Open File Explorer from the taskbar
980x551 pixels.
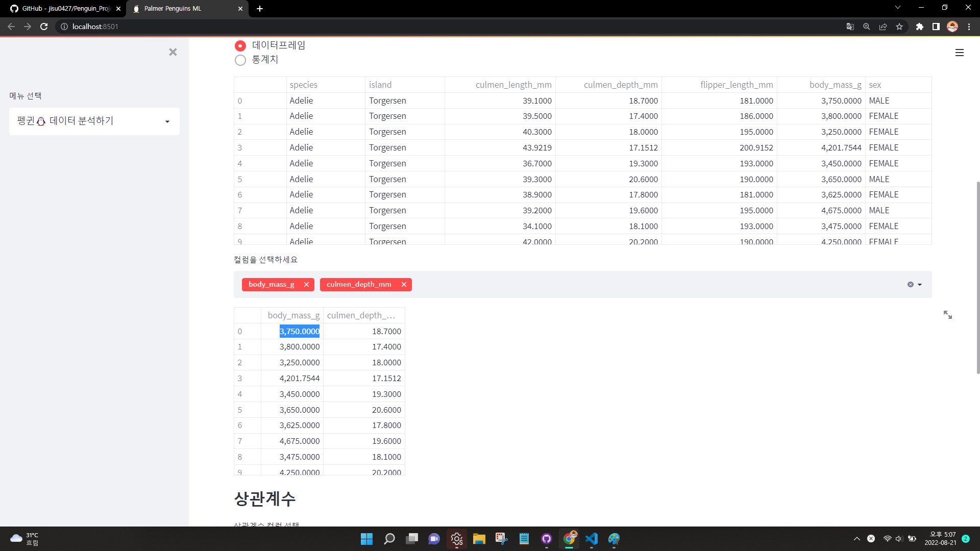[x=479, y=539]
